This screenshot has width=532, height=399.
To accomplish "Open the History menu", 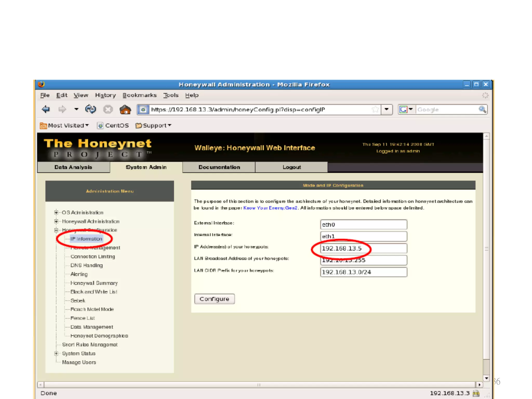I will pyautogui.click(x=105, y=95).
